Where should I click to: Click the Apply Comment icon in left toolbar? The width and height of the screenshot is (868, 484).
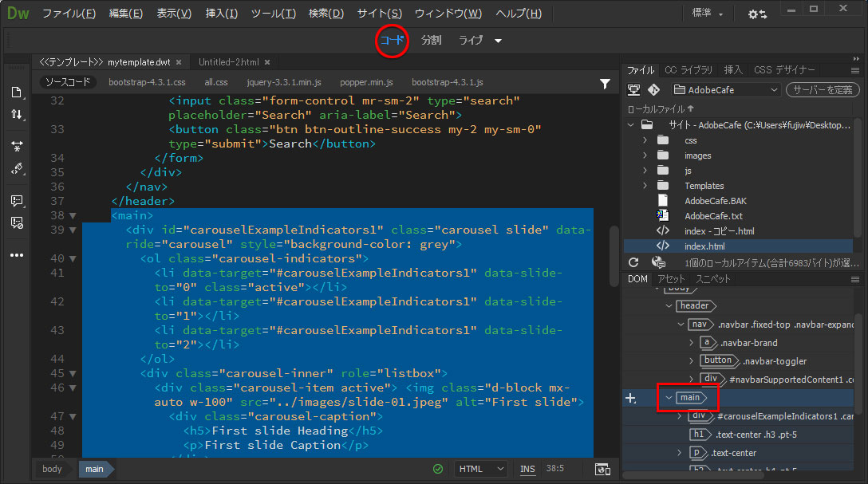pyautogui.click(x=17, y=200)
